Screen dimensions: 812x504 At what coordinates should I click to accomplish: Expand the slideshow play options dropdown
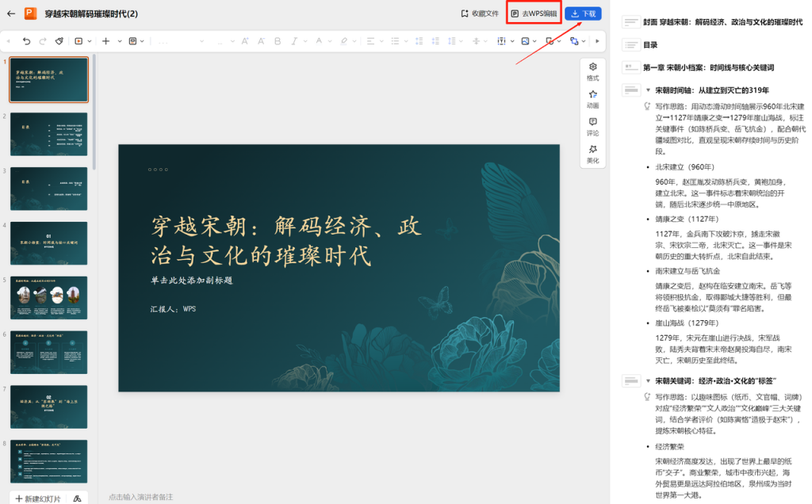[x=90, y=41]
